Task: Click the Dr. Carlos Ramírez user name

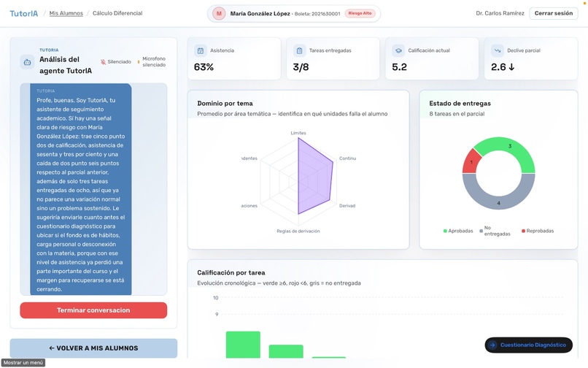Action: (500, 13)
